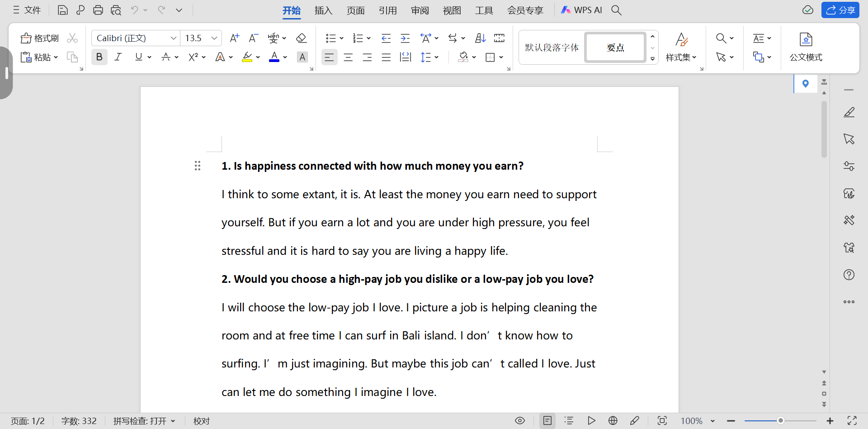Expand the numbered list dropdown arrow

click(369, 38)
